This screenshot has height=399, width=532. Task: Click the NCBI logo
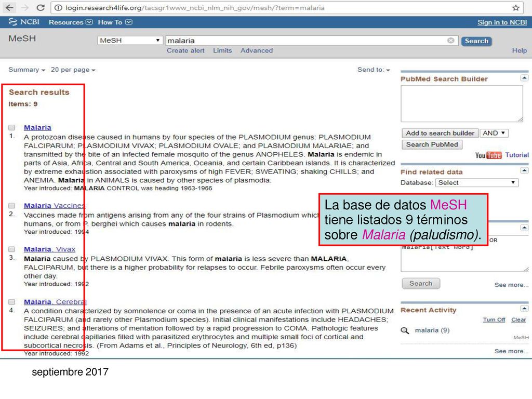[24, 22]
